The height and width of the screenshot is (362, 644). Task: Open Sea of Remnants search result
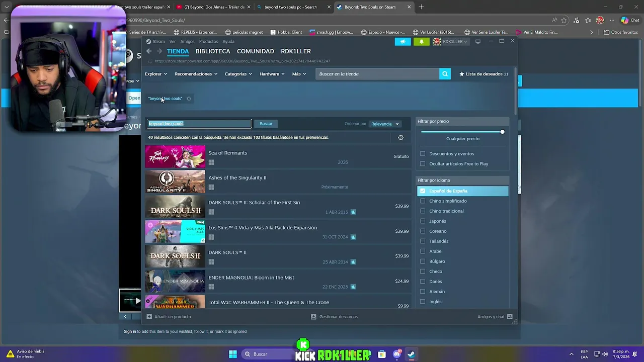pos(278,156)
